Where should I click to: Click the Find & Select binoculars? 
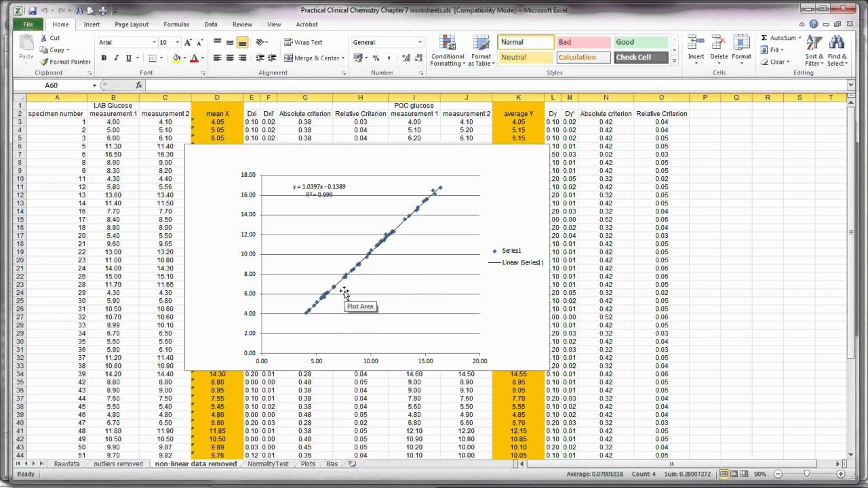tap(837, 43)
